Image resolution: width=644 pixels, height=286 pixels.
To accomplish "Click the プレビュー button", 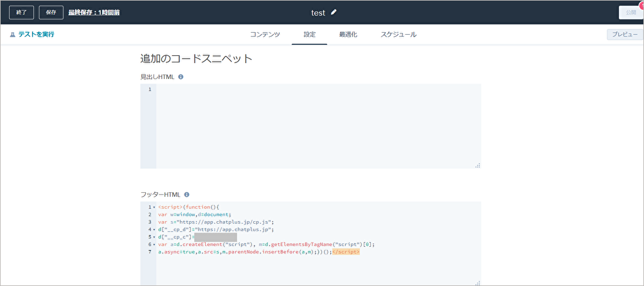I will tap(625, 35).
